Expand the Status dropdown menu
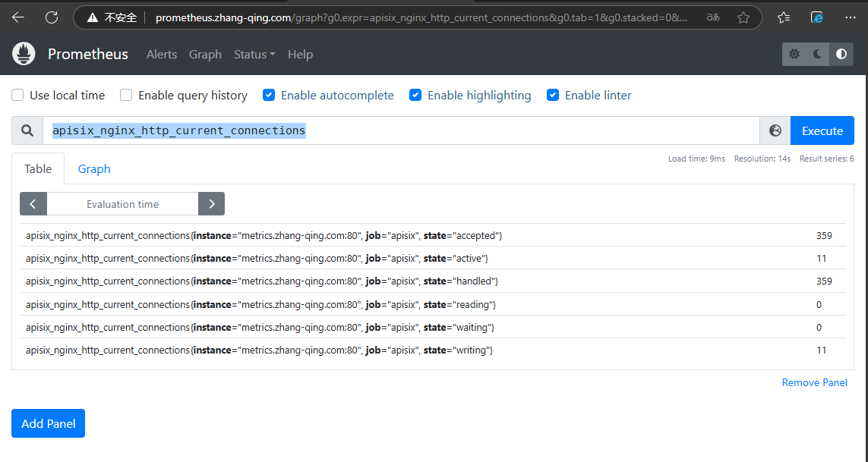 pyautogui.click(x=254, y=54)
